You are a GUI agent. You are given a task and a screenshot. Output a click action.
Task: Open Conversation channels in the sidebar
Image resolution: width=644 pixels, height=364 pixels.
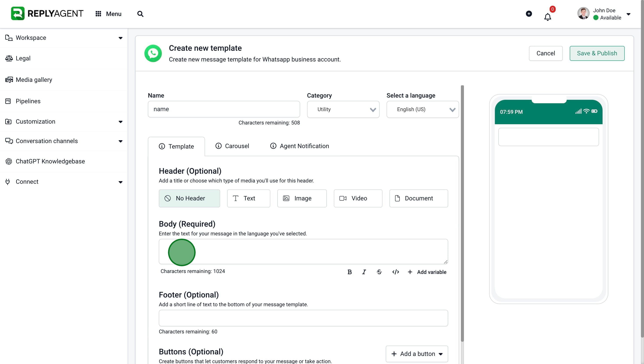[x=64, y=141]
